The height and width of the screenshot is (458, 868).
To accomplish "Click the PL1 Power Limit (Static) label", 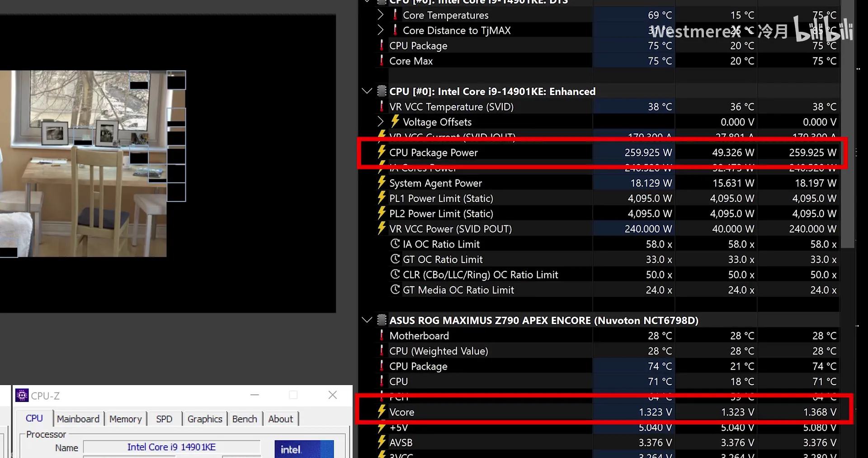I will pos(441,198).
